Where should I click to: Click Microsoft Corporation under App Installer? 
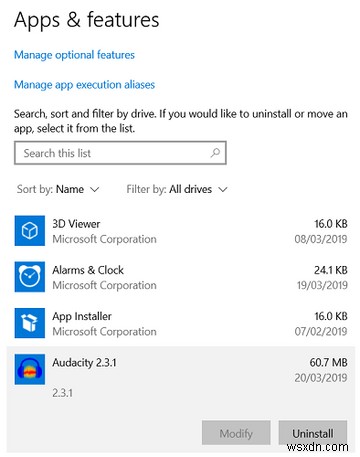(x=104, y=332)
